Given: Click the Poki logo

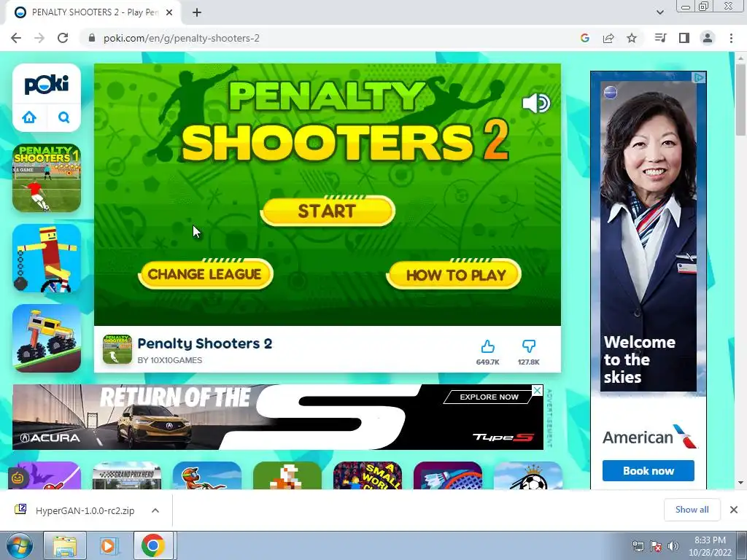Looking at the screenshot, I should pyautogui.click(x=46, y=85).
